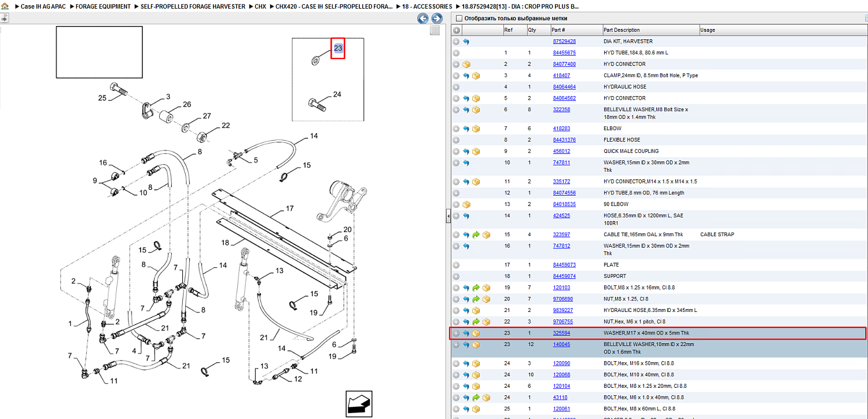Open part number link 84455675

pos(564,53)
